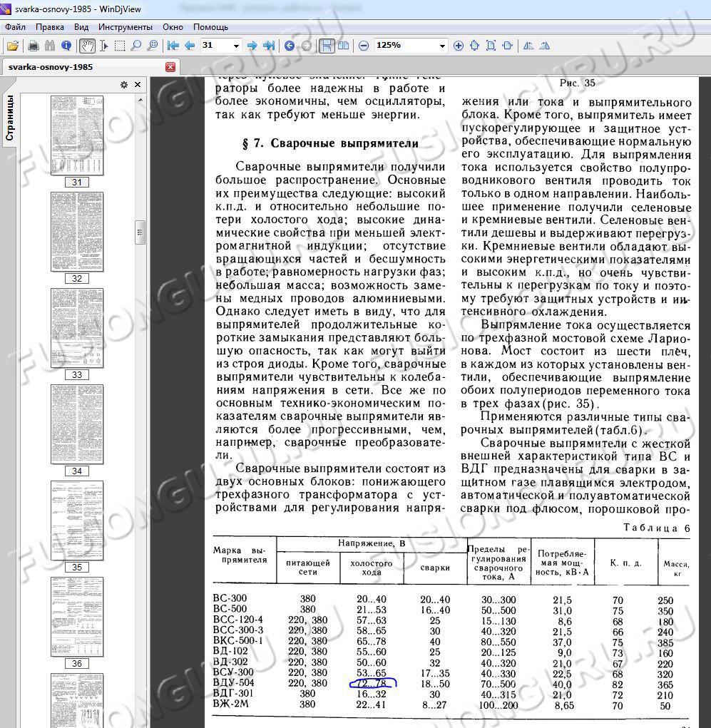Click the 'ВКС-500-1' table row label

click(237, 641)
